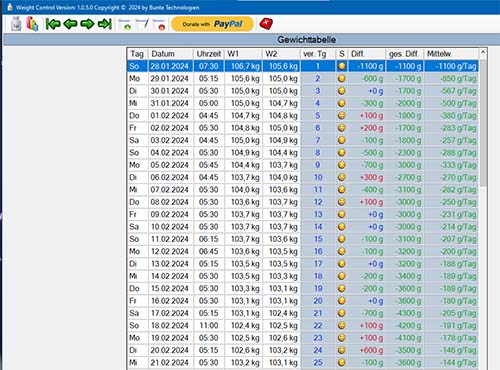Click the app icon in the title bar

pyautogui.click(x=10, y=7)
